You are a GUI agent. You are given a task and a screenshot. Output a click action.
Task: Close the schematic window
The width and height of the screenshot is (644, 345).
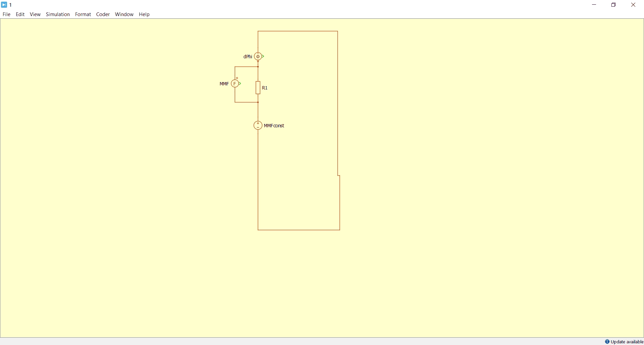pyautogui.click(x=633, y=5)
